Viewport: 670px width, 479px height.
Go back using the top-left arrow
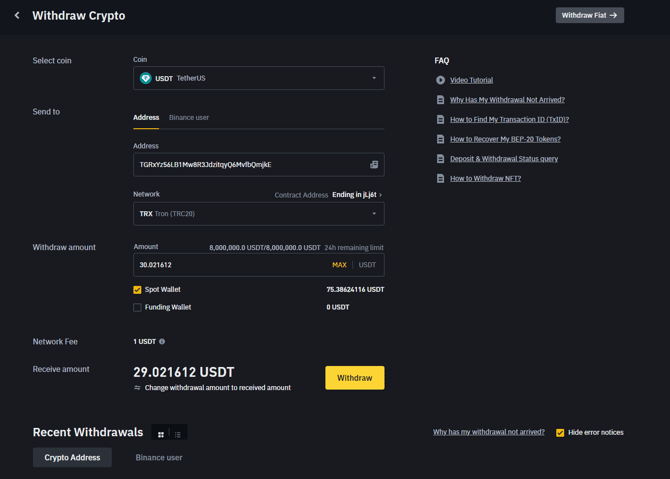pyautogui.click(x=17, y=15)
